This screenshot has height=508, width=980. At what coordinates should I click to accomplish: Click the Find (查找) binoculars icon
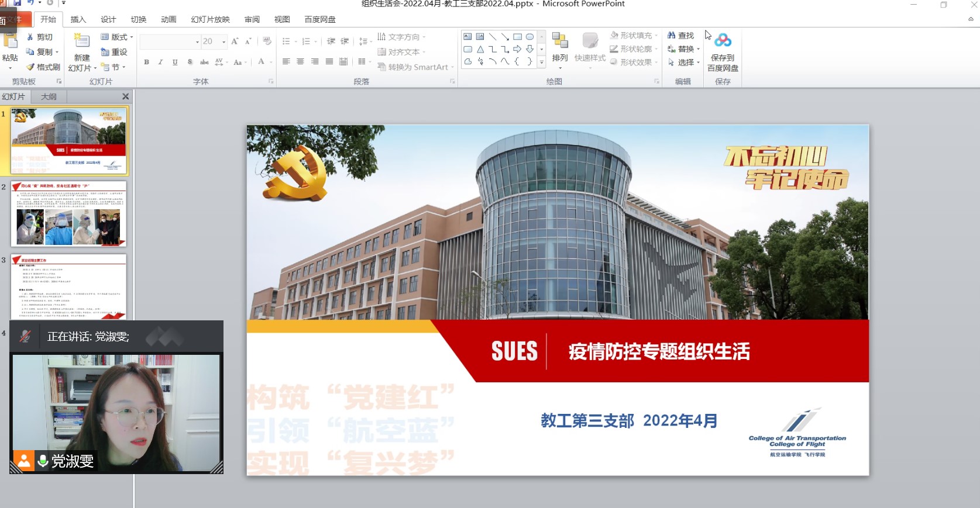click(672, 36)
